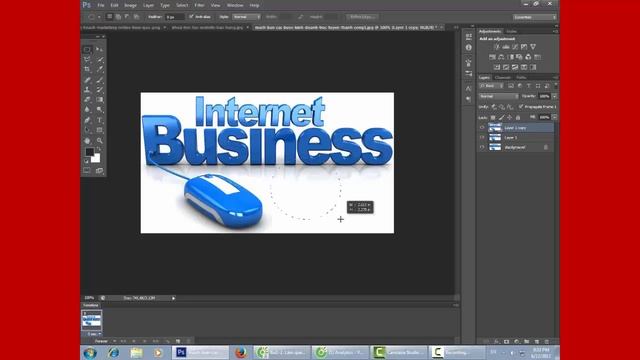
Task: Select the Path Selection tool
Action: (x=87, y=130)
